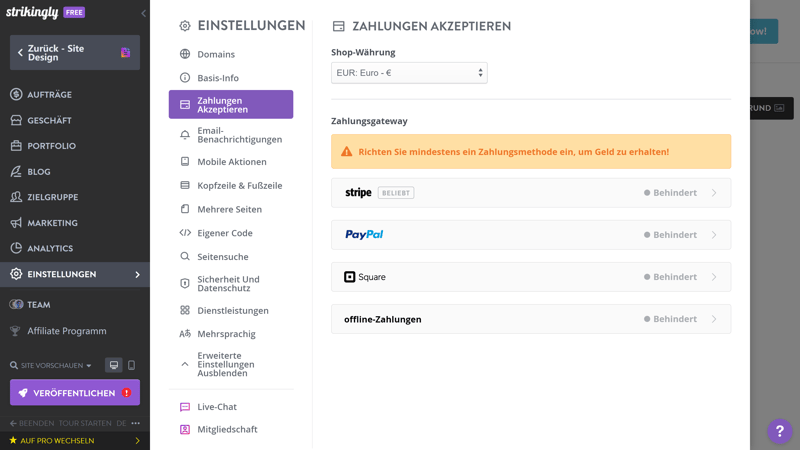Image resolution: width=800 pixels, height=450 pixels.
Task: Click Auf Pro Wechseln upgrade link
Action: (x=74, y=440)
